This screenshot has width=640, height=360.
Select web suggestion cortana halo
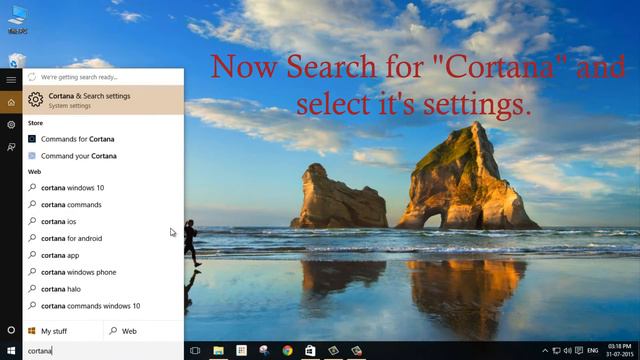click(x=103, y=289)
